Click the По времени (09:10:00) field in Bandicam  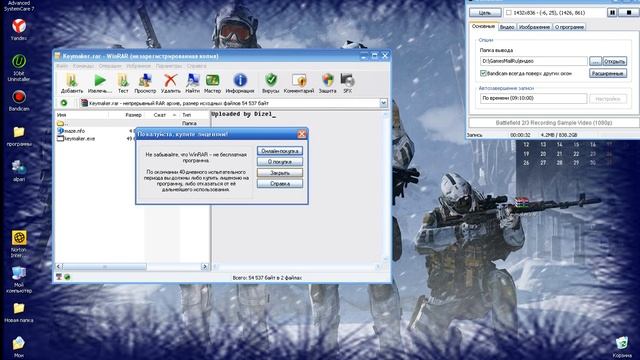pos(533,98)
